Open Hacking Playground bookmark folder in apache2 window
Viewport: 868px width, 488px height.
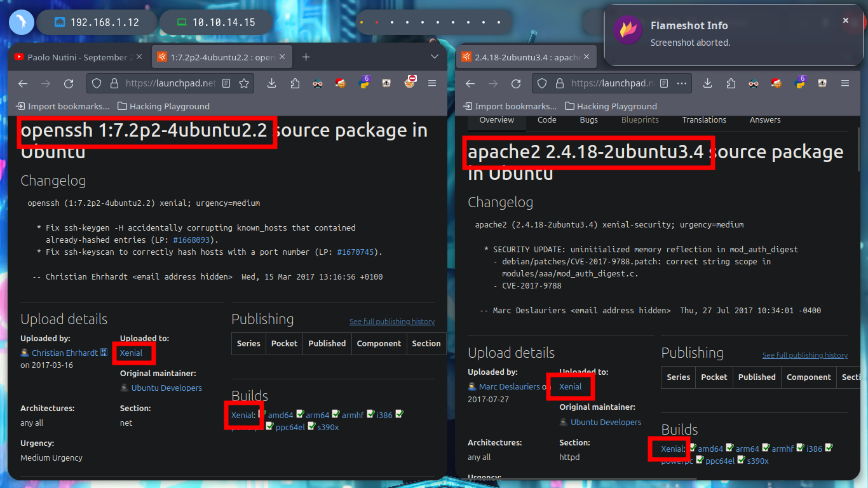pyautogui.click(x=611, y=106)
